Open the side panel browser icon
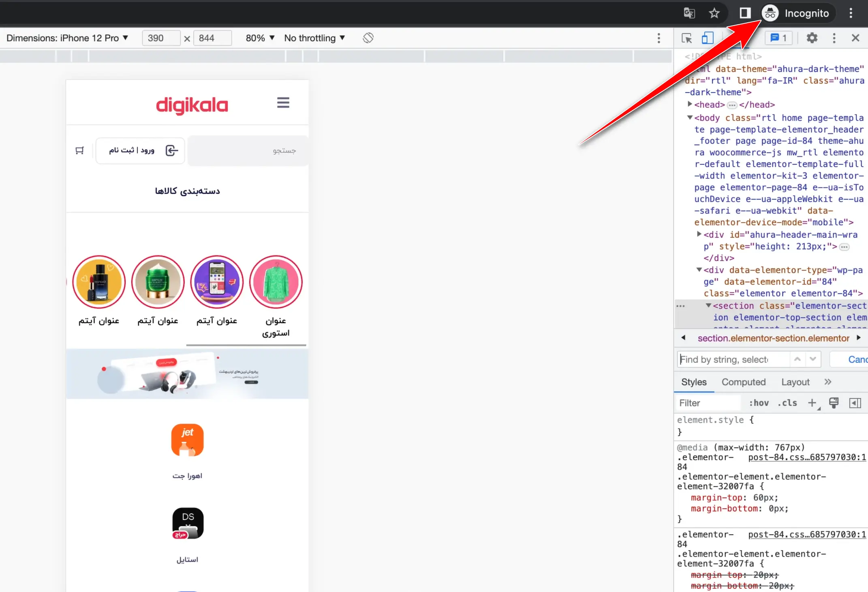The height and width of the screenshot is (592, 868). tap(745, 13)
